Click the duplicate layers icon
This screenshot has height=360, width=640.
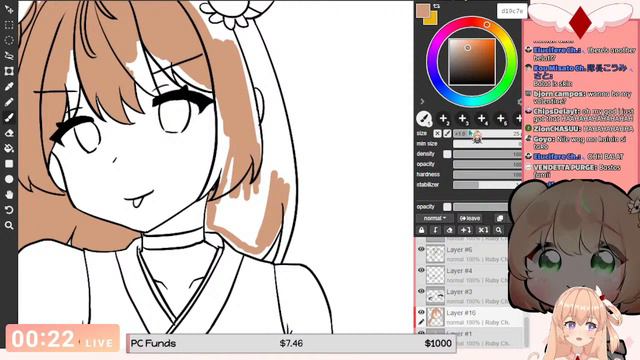[500, 218]
